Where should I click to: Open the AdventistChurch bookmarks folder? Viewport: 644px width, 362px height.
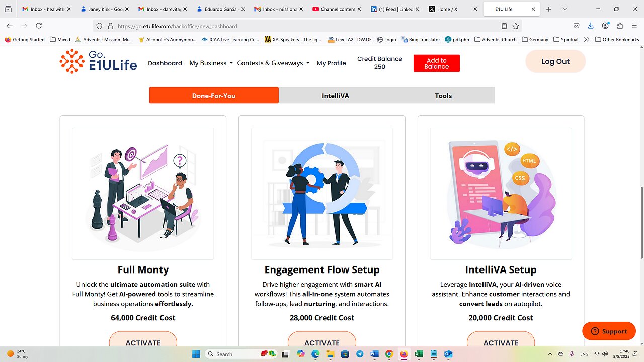(x=496, y=39)
